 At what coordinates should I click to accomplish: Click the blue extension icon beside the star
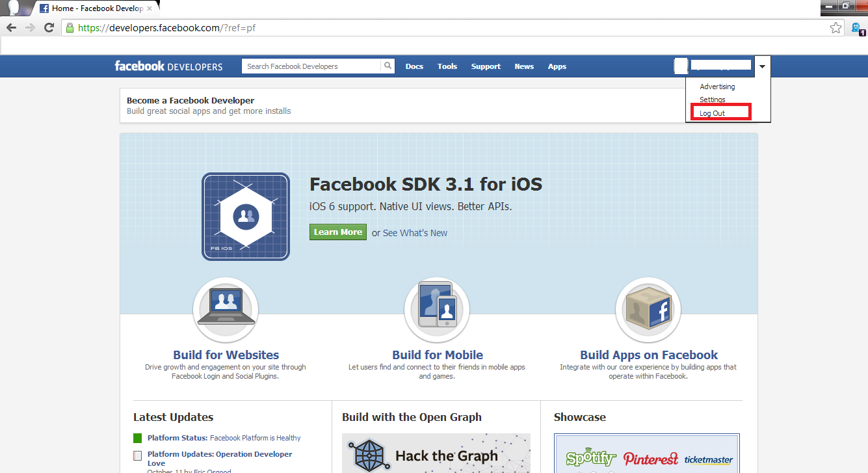pyautogui.click(x=857, y=28)
